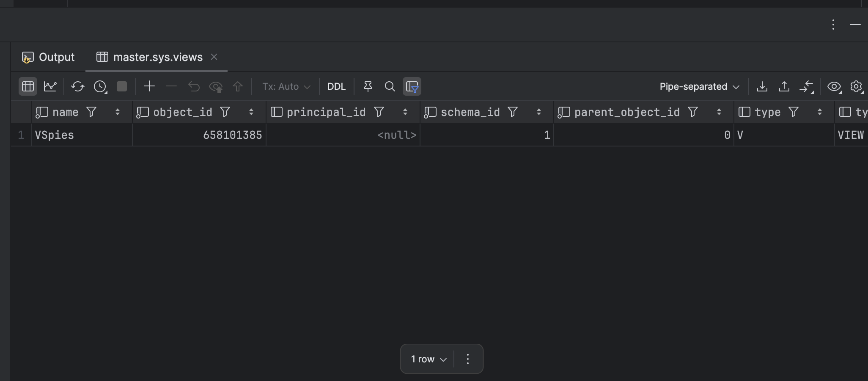868x381 pixels.
Task: Switch to the Output tab
Action: [49, 57]
